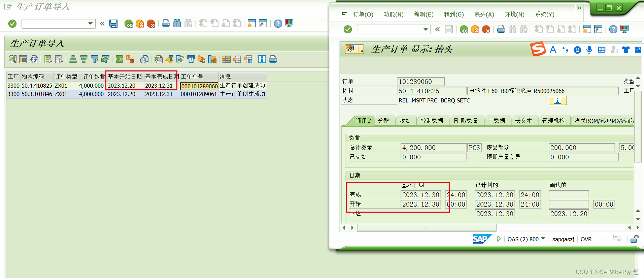
Task: Click the ALV Change layout grid icon
Action: point(227,60)
